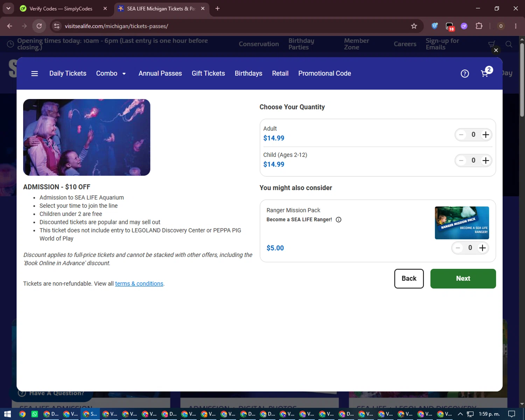525x420 pixels.
Task: Open Chrome three-dot menu
Action: tap(516, 26)
